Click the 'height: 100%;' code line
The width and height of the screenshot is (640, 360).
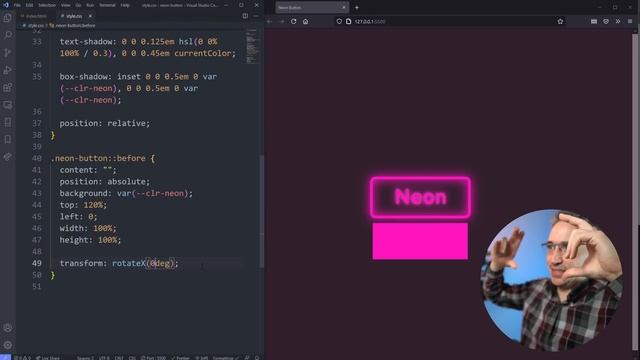[x=90, y=240]
